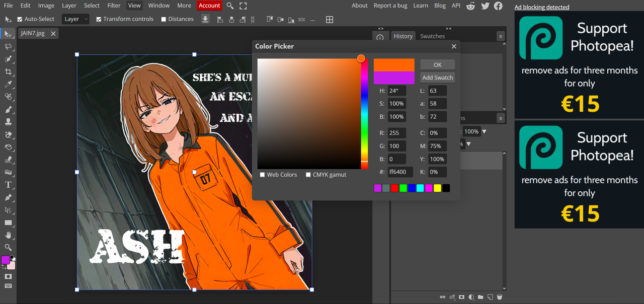The height and width of the screenshot is (304, 644).
Task: Click the hex color value field
Action: tap(400, 172)
